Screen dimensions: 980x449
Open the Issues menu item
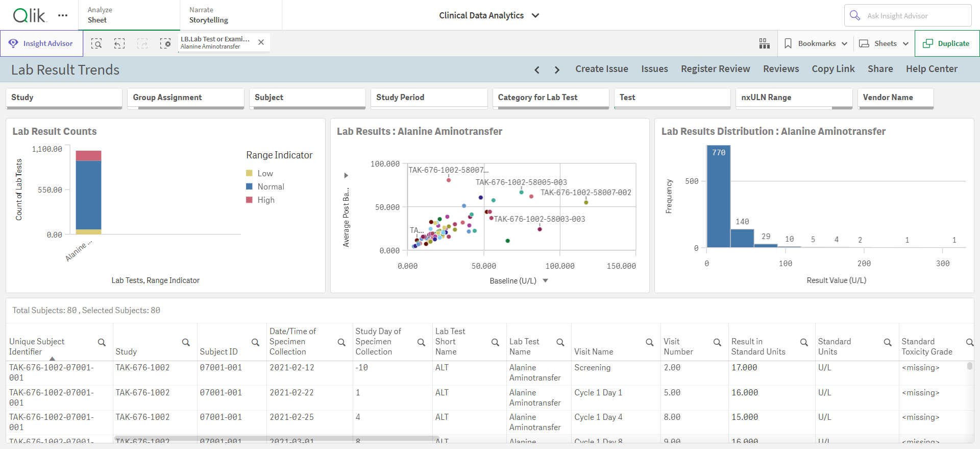point(654,69)
